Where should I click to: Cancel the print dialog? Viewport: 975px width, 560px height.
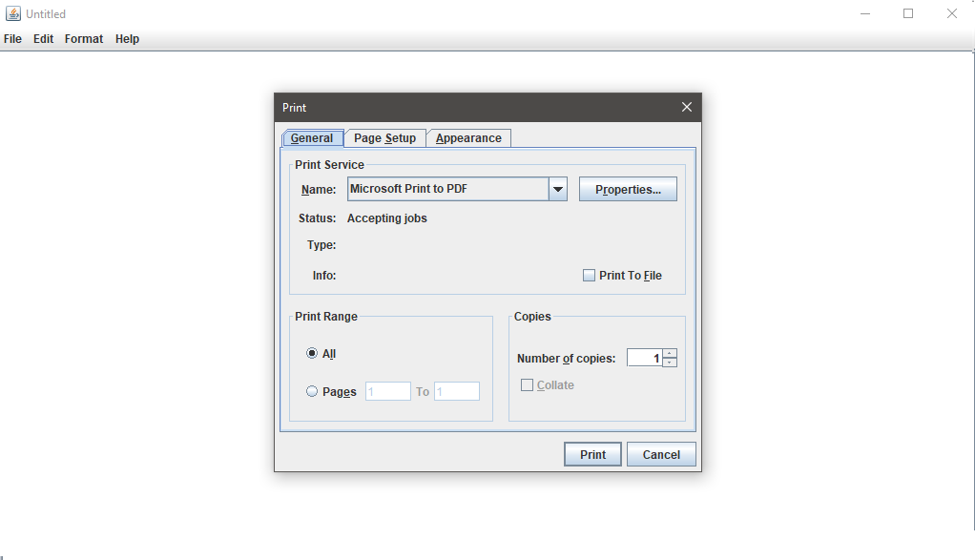[661, 453]
